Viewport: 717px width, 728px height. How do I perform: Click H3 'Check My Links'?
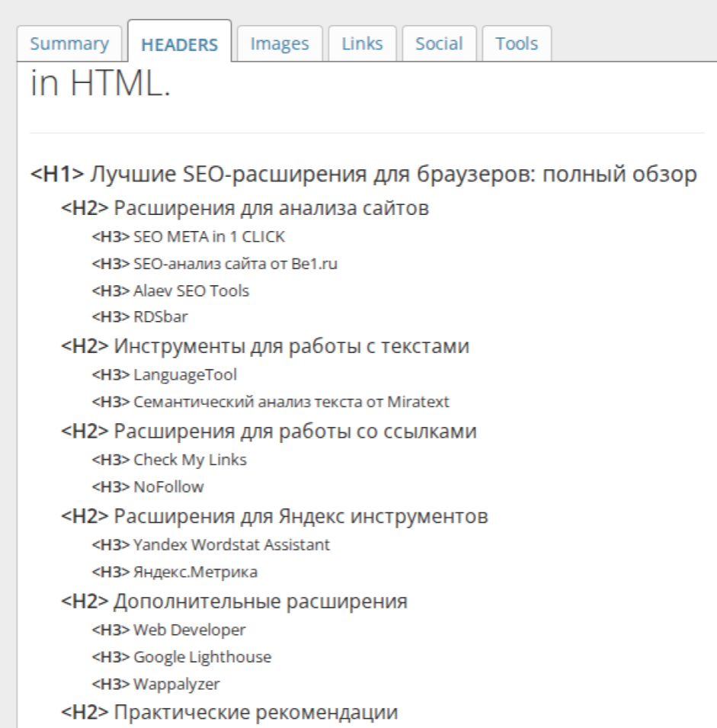169,460
